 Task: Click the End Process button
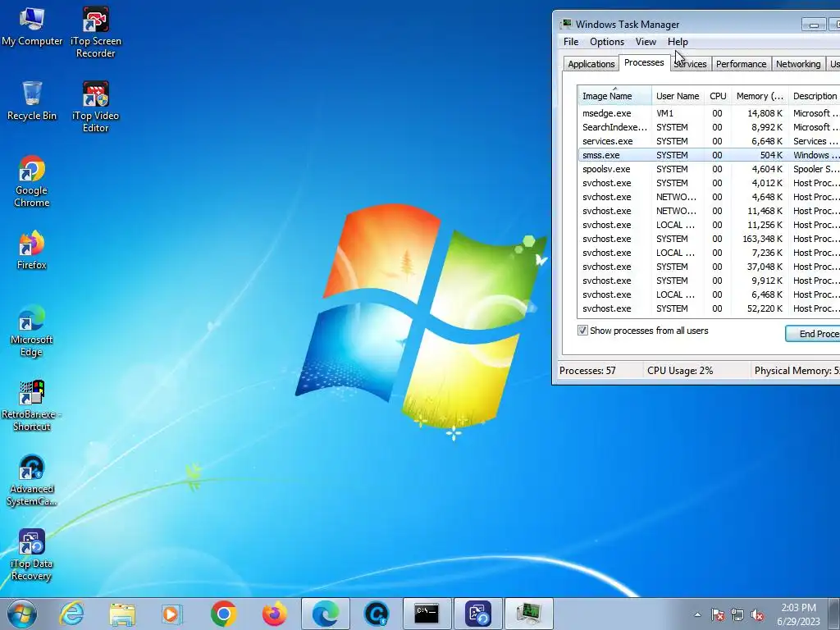[x=813, y=334]
